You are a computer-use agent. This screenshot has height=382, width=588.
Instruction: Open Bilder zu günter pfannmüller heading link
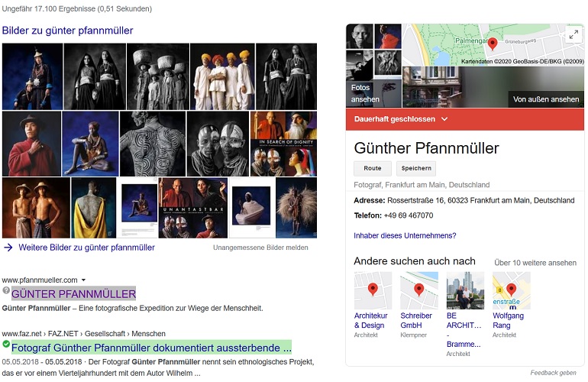67,31
